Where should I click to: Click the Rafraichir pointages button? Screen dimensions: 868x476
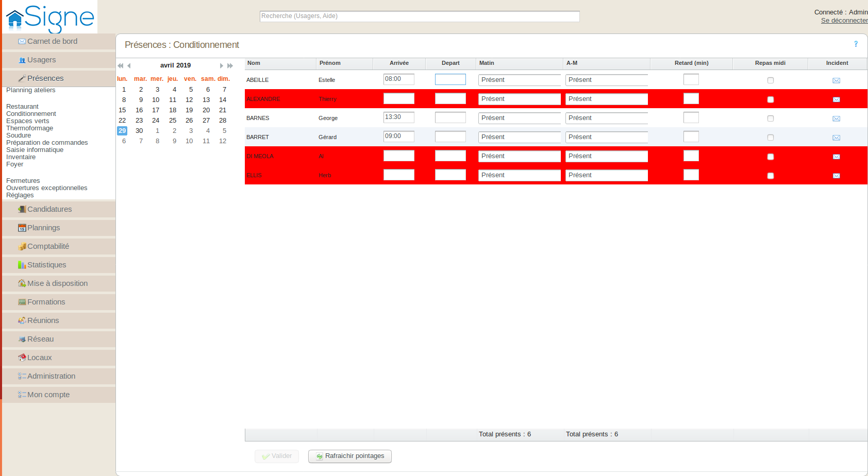click(350, 456)
